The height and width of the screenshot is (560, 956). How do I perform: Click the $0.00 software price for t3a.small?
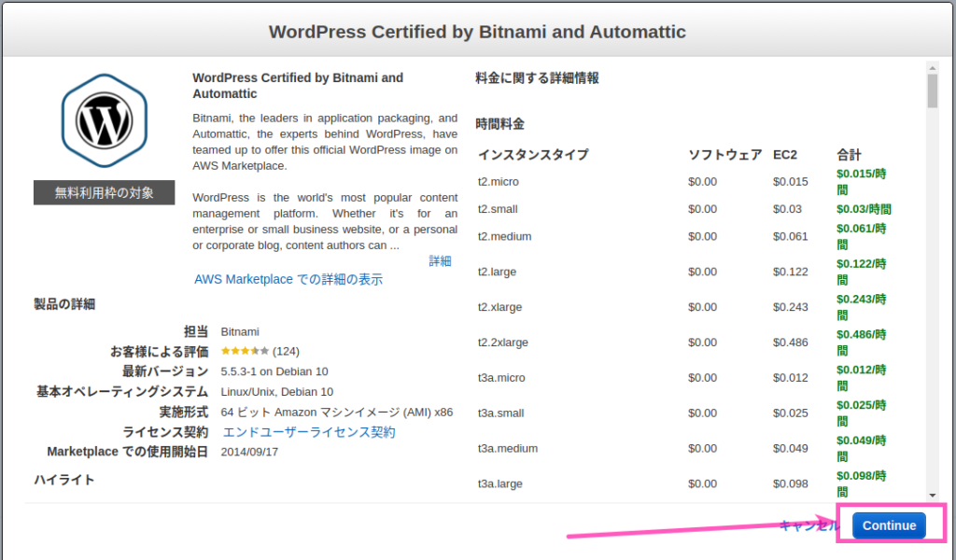702,413
